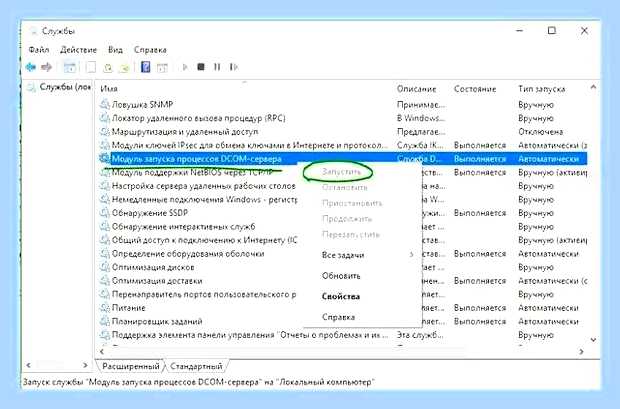Image resolution: width=620 pixels, height=409 pixels.
Task: Click the Properties toolbar icon
Action: pyautogui.click(x=91, y=67)
